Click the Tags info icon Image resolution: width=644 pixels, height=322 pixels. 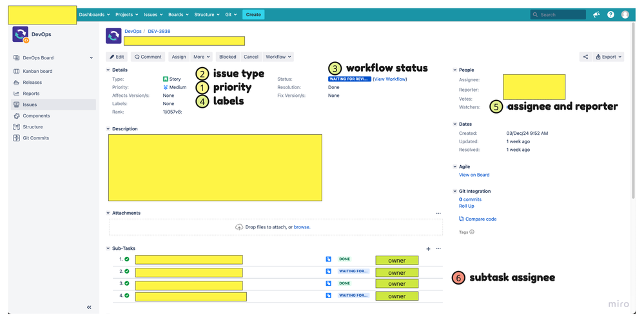coord(471,232)
